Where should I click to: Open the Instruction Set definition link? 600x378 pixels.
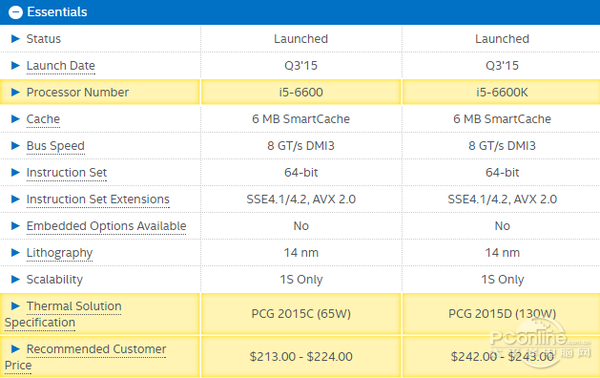click(66, 173)
